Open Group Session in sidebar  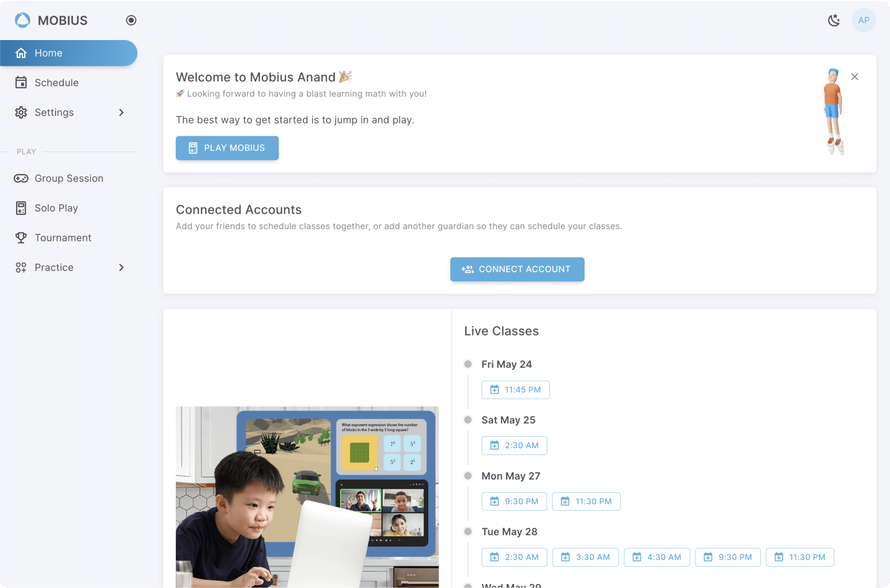[x=68, y=179]
